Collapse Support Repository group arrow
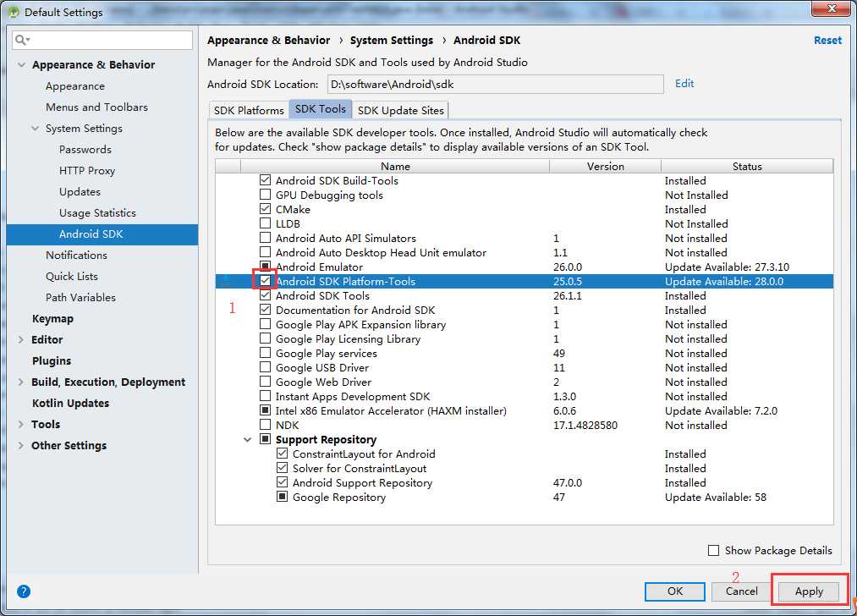The width and height of the screenshot is (857, 616). [248, 439]
